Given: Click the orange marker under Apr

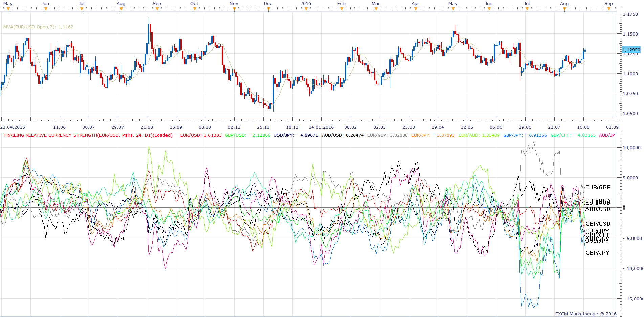Looking at the screenshot, I should click(416, 9).
